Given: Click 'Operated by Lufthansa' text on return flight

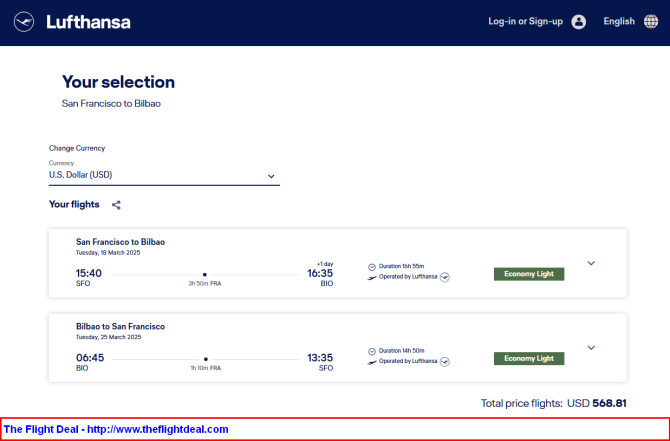Looking at the screenshot, I should point(408,362).
